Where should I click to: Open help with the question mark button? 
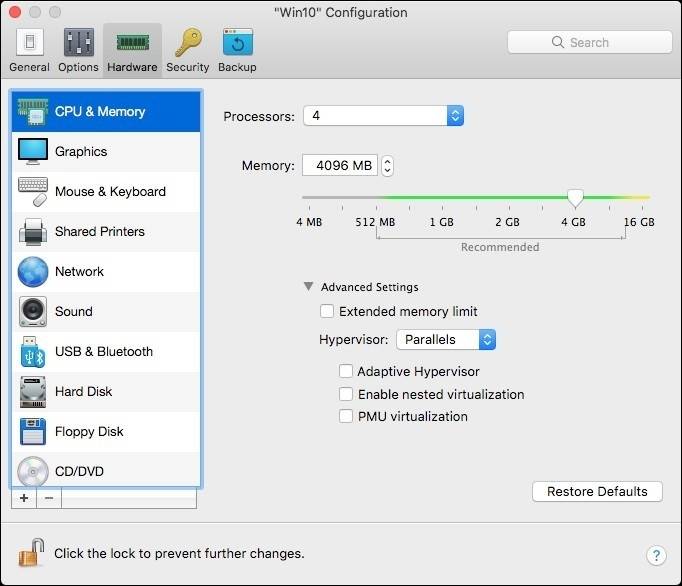pyautogui.click(x=656, y=555)
